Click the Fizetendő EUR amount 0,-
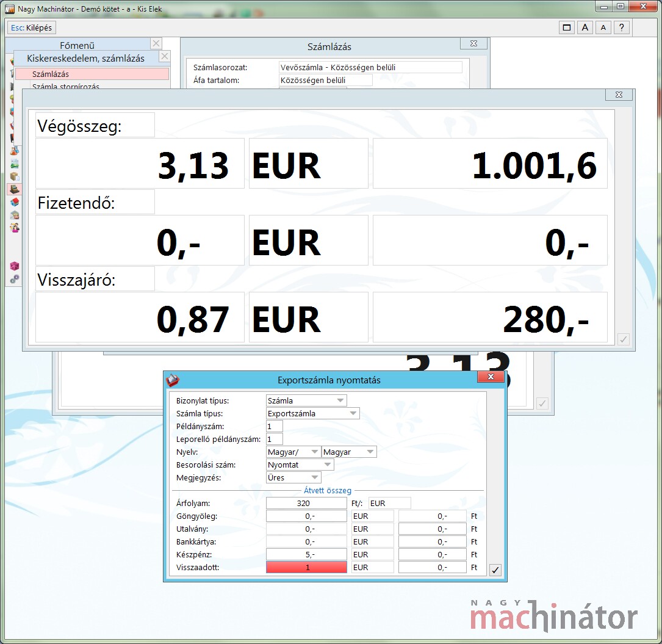The width and height of the screenshot is (662, 644). [x=140, y=241]
